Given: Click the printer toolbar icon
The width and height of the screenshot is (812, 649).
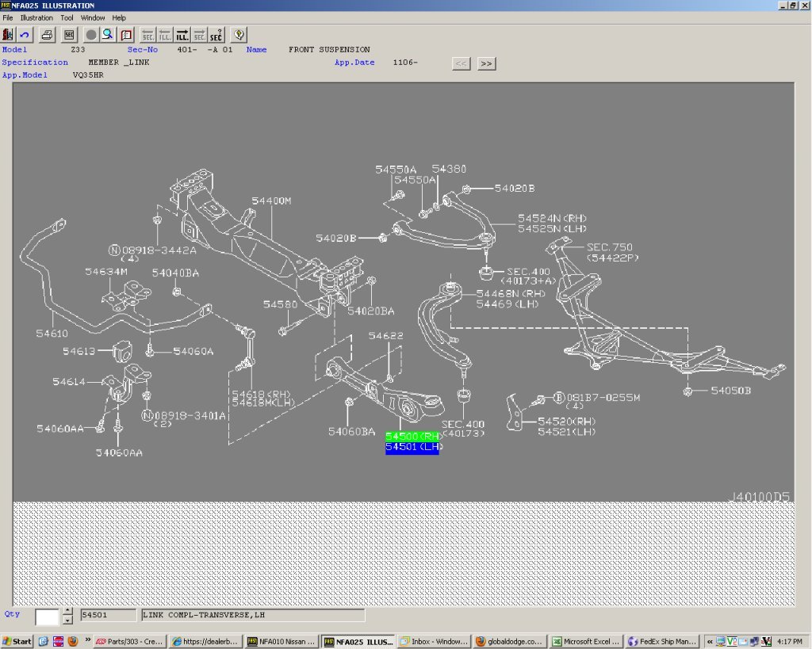Looking at the screenshot, I should click(47, 35).
